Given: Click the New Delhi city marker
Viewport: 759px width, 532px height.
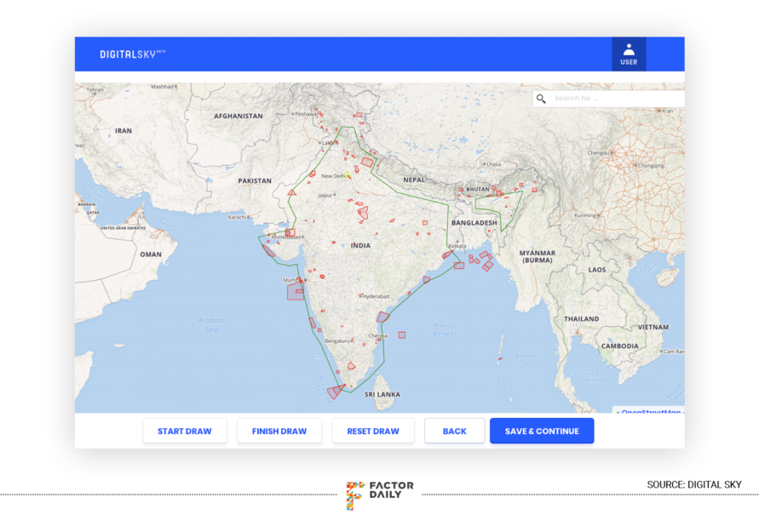Looking at the screenshot, I should pos(348,176).
